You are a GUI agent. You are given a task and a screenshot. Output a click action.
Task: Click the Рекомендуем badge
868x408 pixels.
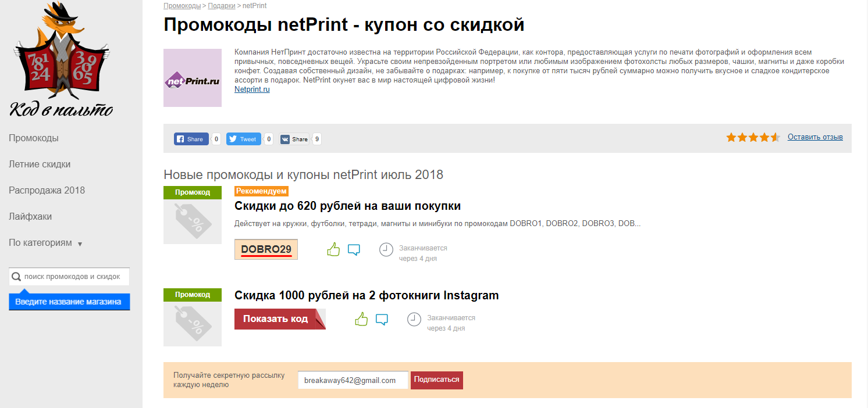pos(261,191)
